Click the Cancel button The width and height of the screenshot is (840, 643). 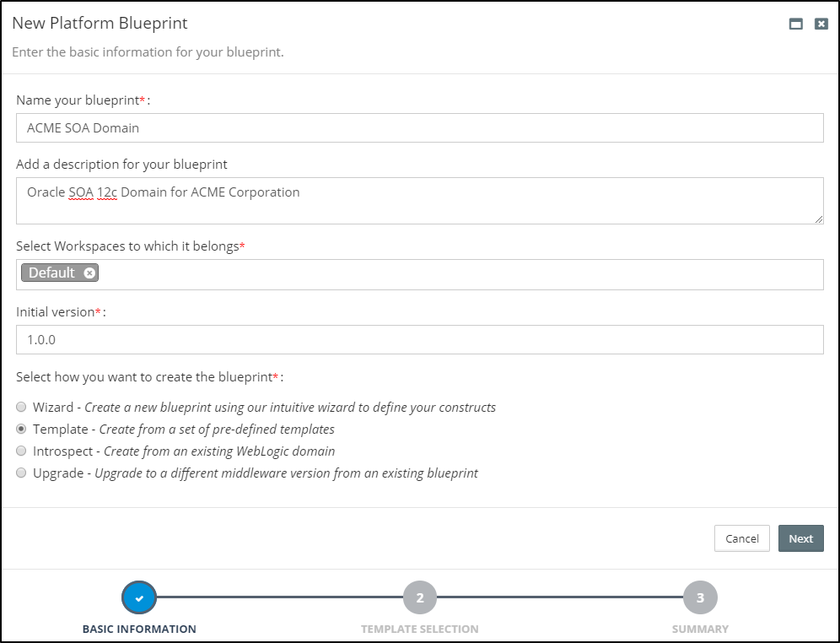click(741, 538)
